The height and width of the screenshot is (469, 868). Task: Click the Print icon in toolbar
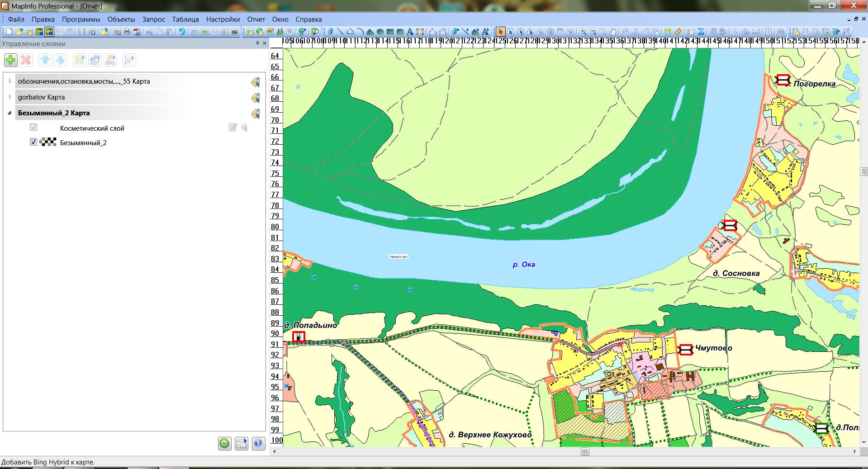pyautogui.click(x=127, y=32)
